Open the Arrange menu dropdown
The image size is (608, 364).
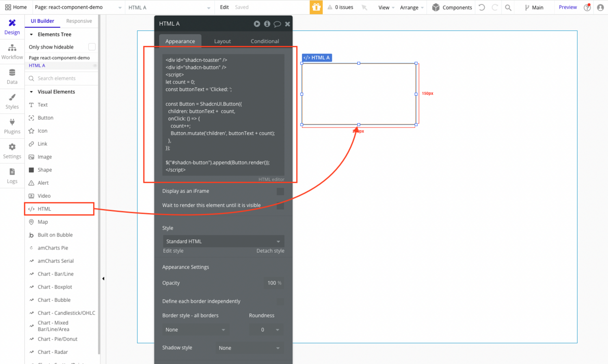point(412,7)
